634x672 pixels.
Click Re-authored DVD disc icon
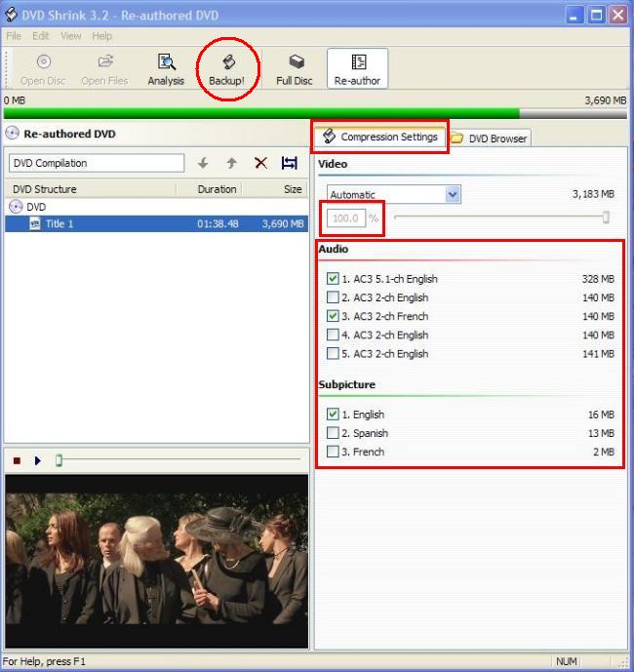pyautogui.click(x=12, y=134)
